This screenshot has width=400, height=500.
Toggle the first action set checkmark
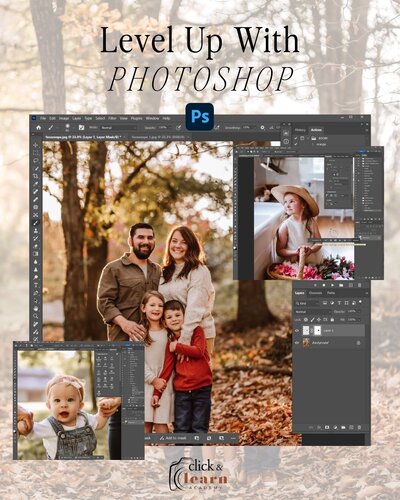pyautogui.click(x=296, y=138)
